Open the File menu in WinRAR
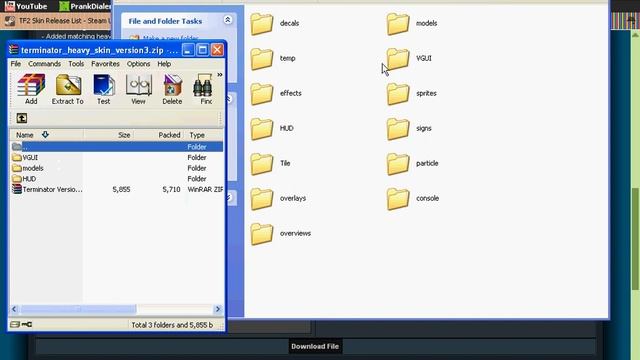The height and width of the screenshot is (360, 640). click(x=16, y=64)
